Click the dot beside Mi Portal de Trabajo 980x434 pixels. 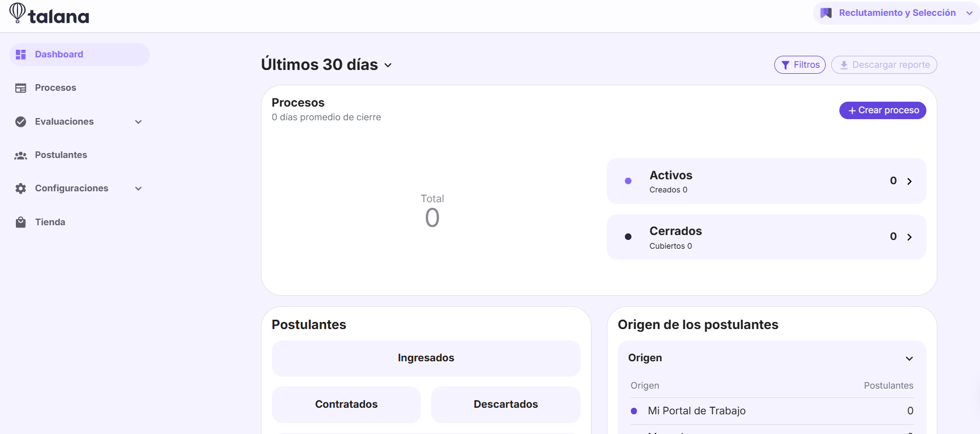click(x=634, y=411)
